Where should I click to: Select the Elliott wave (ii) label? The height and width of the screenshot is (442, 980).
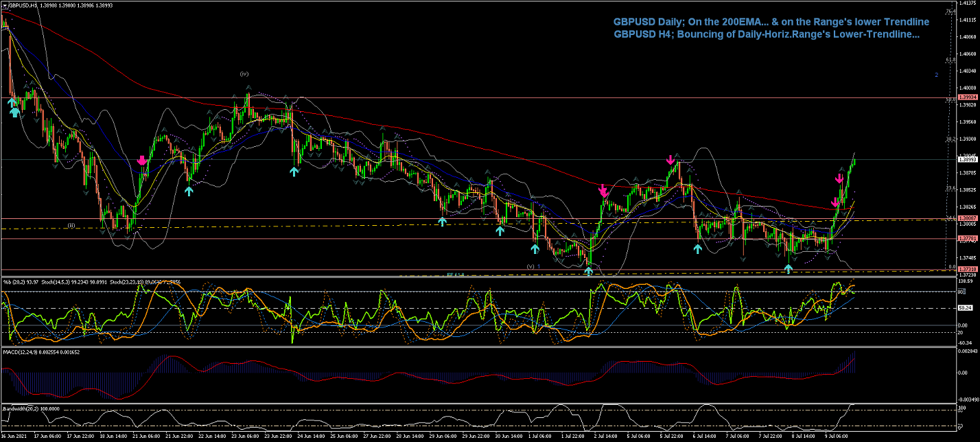tap(71, 225)
